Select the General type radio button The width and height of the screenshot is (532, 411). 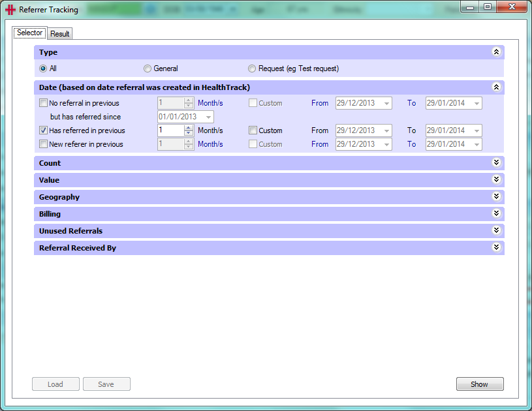(148, 69)
